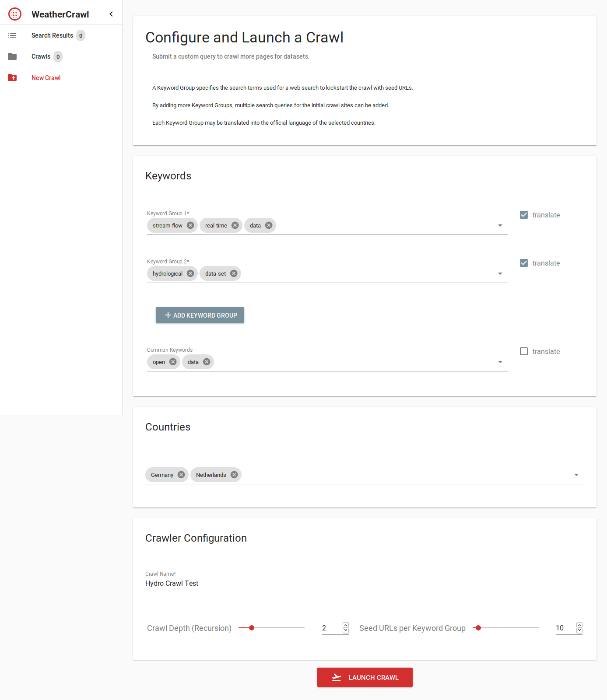
Task: Click the WeatherCrawl title text
Action: click(60, 14)
